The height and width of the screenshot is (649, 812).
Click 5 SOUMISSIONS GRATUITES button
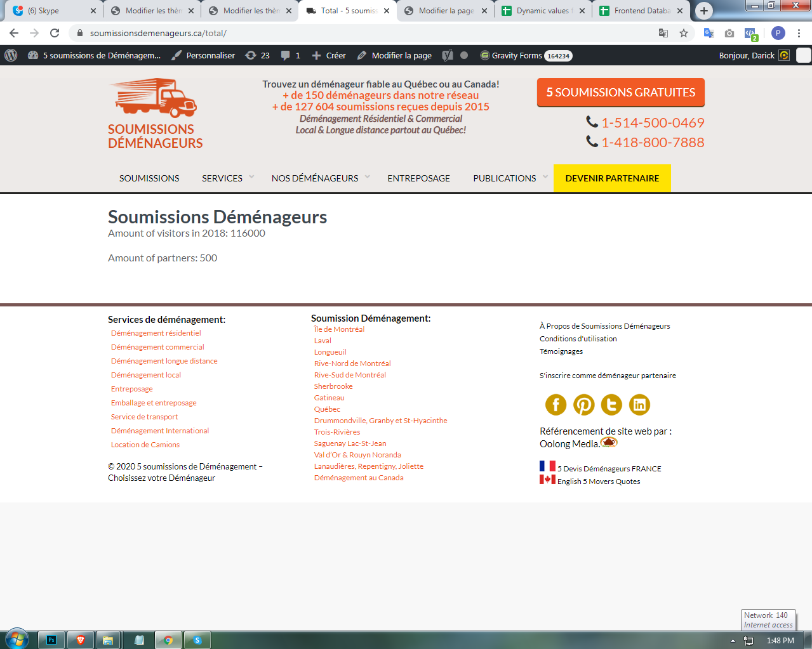621,93
